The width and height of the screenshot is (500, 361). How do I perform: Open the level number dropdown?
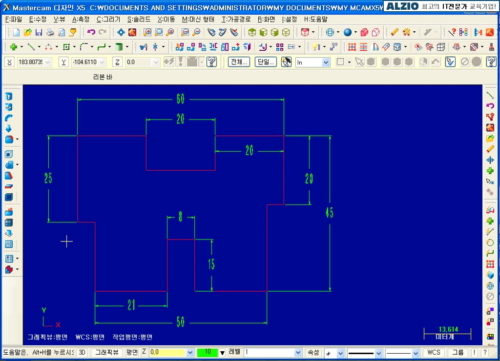coord(298,352)
